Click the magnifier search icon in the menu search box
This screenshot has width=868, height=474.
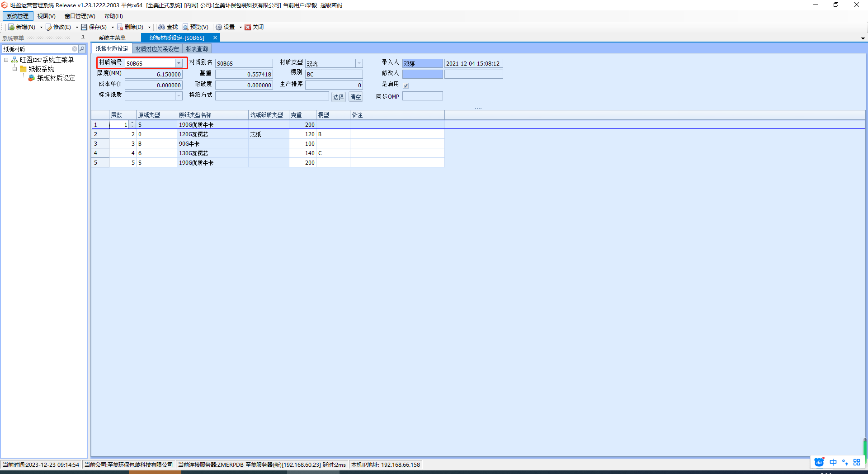coord(82,49)
